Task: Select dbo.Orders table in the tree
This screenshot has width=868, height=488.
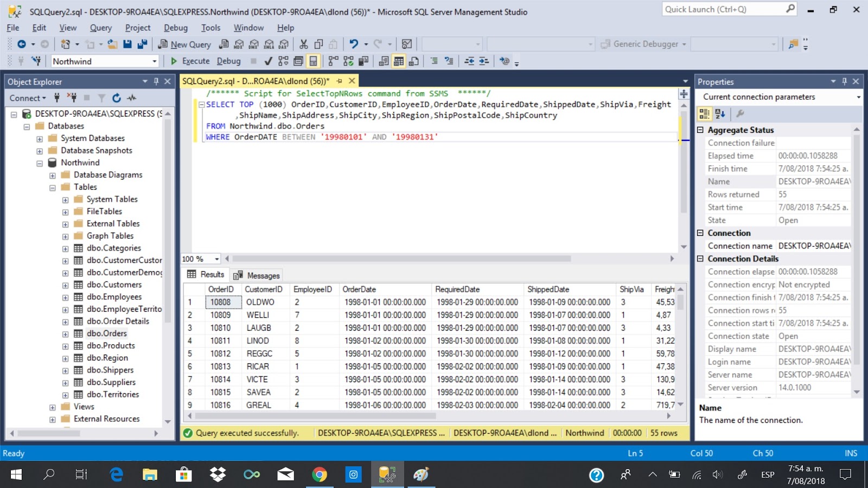Action: (x=107, y=333)
